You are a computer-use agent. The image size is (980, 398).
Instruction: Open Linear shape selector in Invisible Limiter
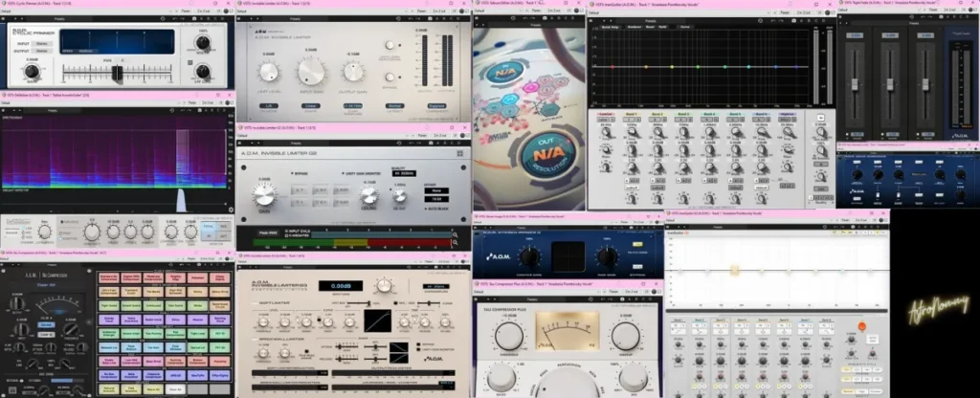coord(311,105)
